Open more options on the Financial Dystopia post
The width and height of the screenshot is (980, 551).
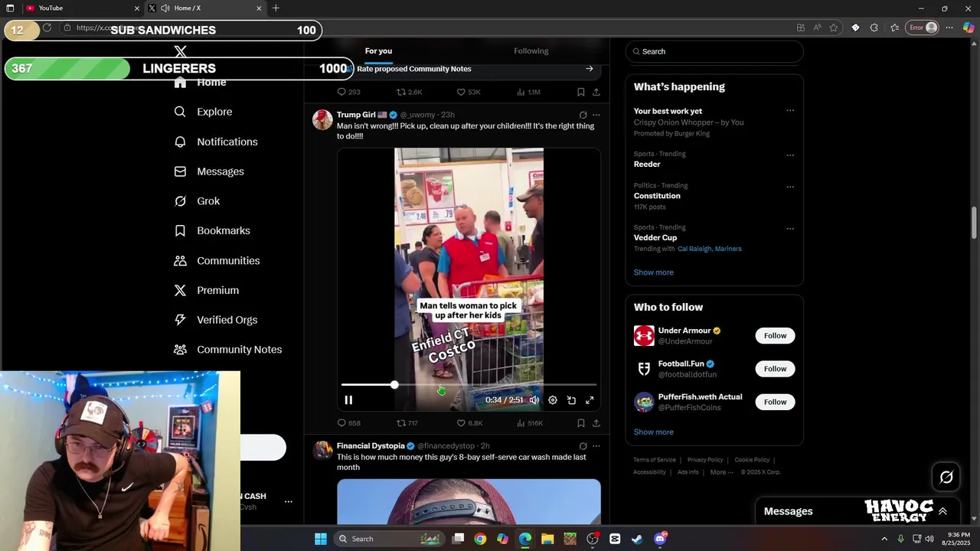596,446
